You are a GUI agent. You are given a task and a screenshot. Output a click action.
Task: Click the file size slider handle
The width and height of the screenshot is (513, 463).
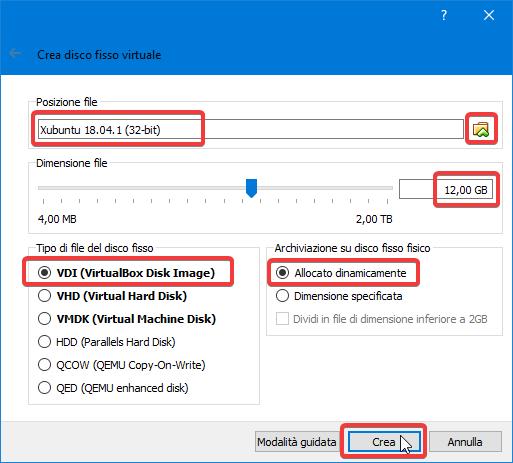251,188
